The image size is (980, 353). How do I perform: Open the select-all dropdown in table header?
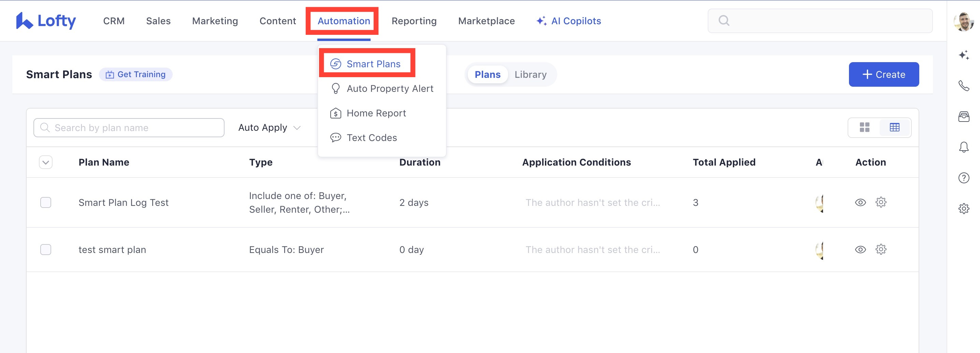click(46, 162)
